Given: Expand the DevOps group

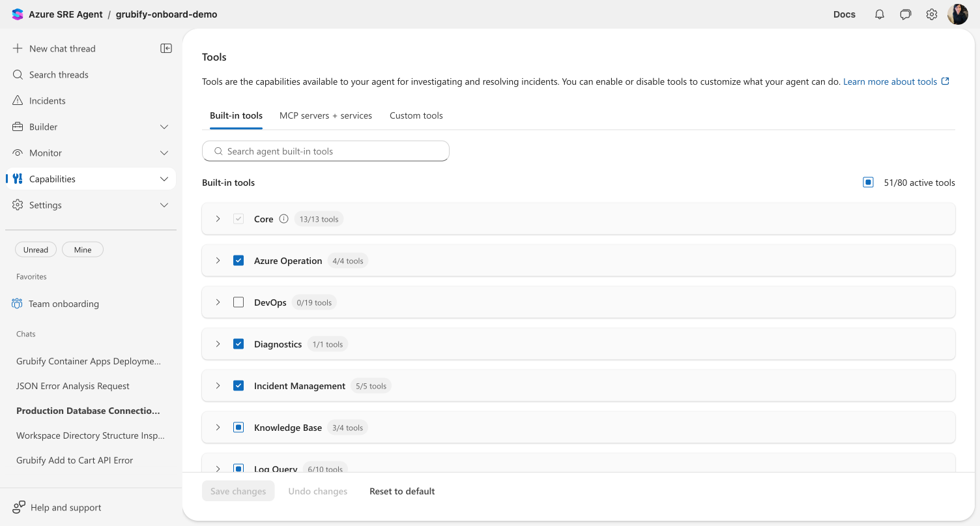Looking at the screenshot, I should (x=218, y=302).
